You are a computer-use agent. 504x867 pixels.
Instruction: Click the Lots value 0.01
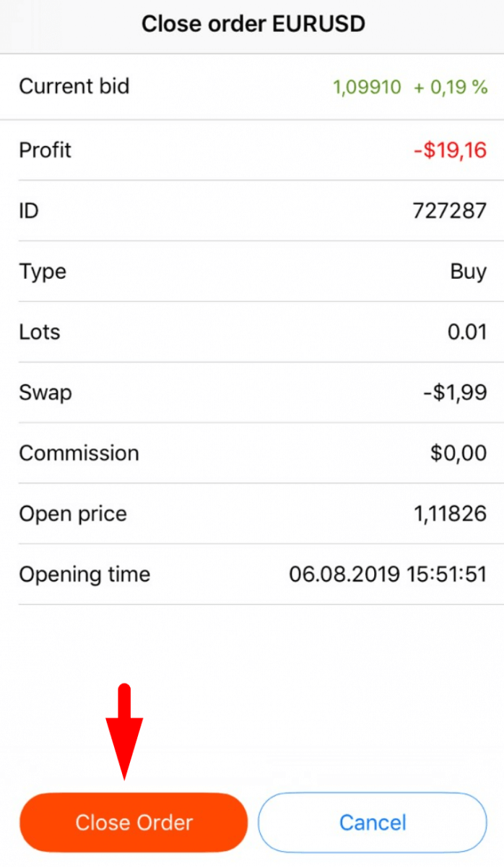467,332
